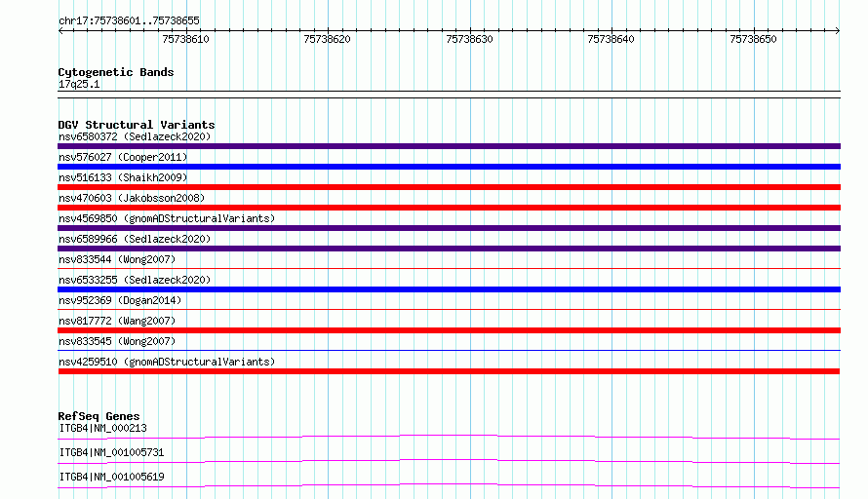Screen dimensions: 868x499
Task: Click ruler position 75738650
Action: click(x=754, y=39)
